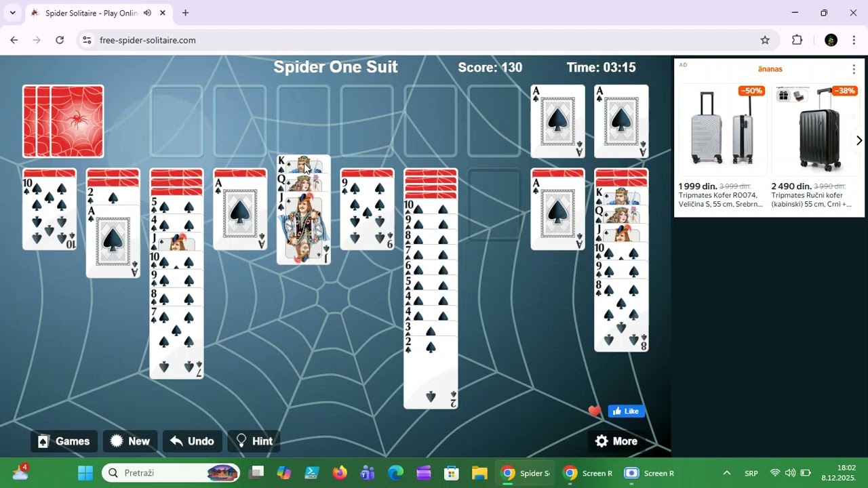Open the silver suitcase ad image
Image resolution: width=868 pixels, height=488 pixels.
coord(722,130)
